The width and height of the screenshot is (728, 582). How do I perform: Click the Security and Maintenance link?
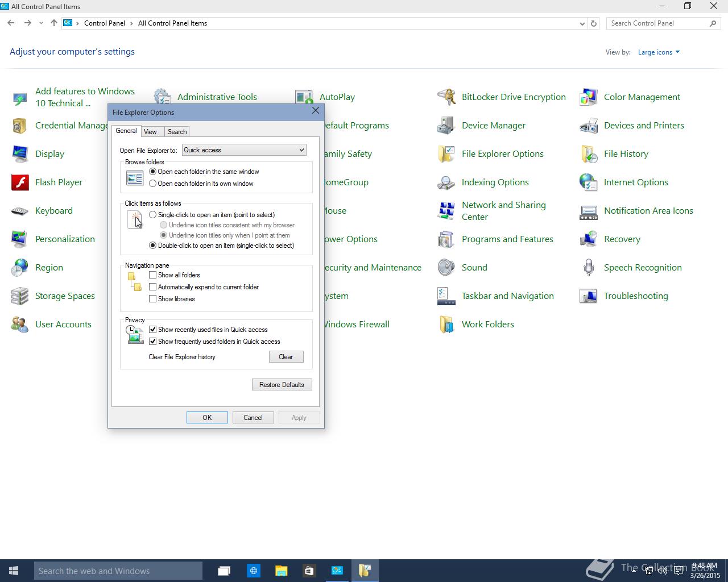[373, 268]
